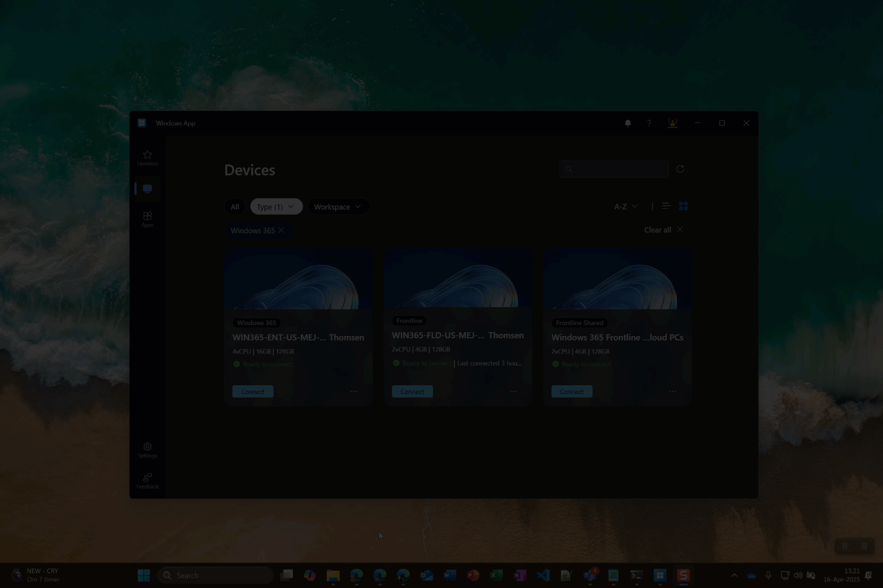
Task: Open Task View from the taskbar
Action: [287, 575]
